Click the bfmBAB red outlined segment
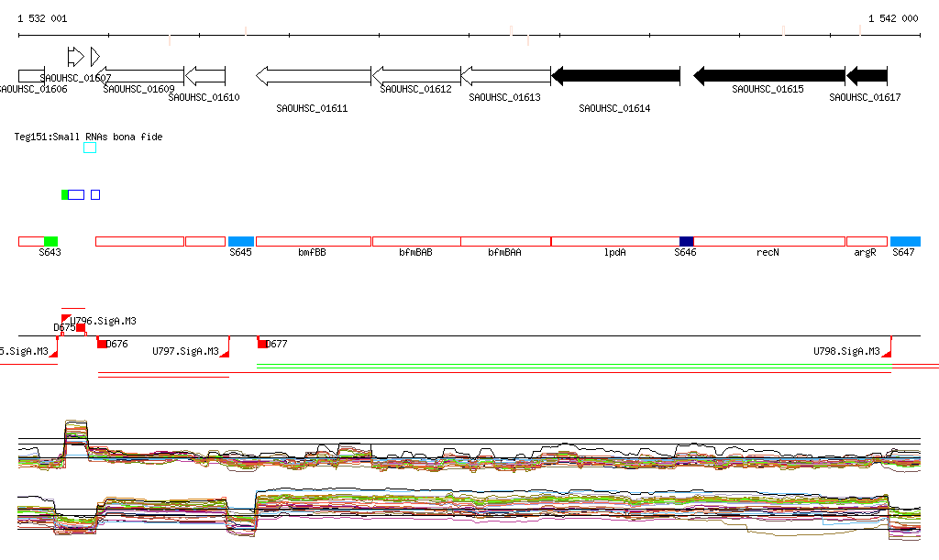939x560 pixels. tap(416, 242)
